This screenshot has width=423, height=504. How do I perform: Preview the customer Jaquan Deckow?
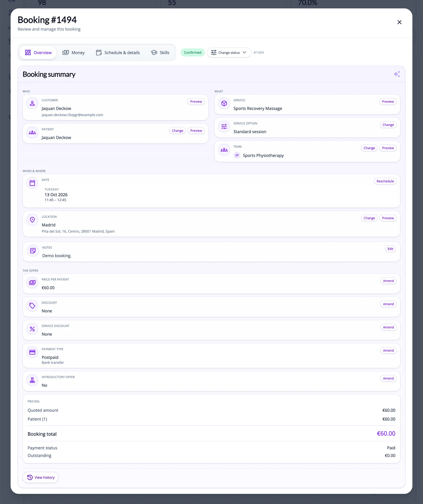[x=196, y=102]
